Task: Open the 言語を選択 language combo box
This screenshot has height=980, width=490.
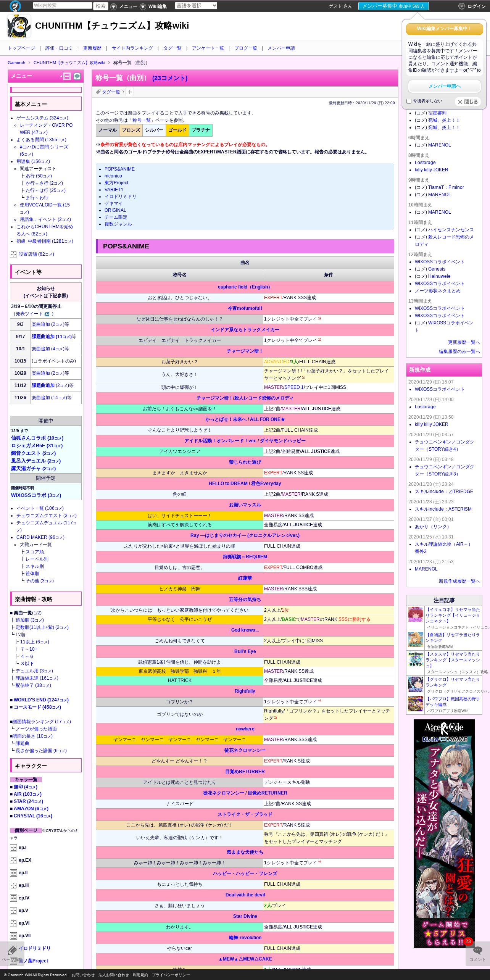Action: [x=196, y=6]
